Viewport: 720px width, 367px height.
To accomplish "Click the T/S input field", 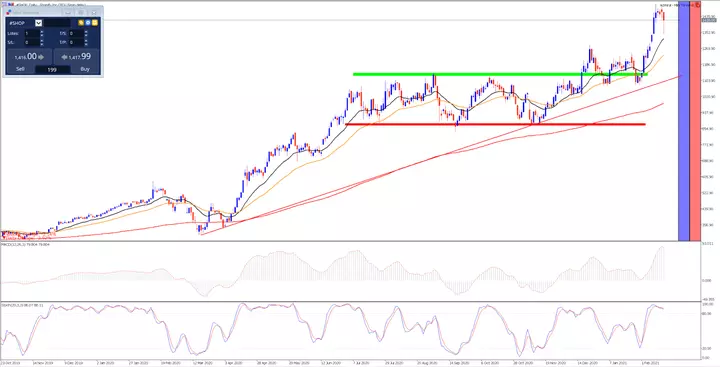I will click(x=76, y=34).
